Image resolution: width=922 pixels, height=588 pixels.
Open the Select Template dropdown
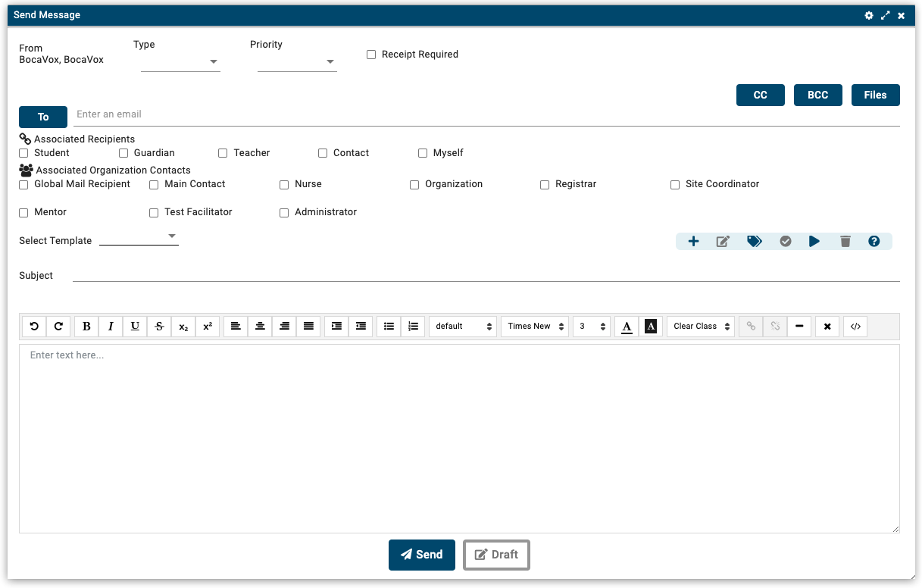(x=139, y=236)
